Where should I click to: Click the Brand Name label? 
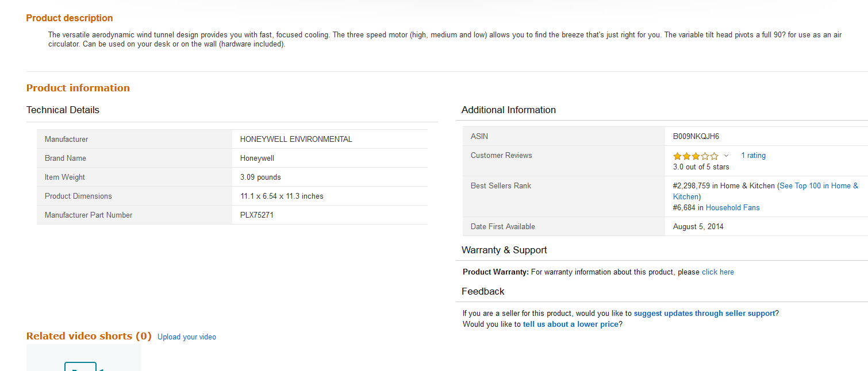[66, 159]
